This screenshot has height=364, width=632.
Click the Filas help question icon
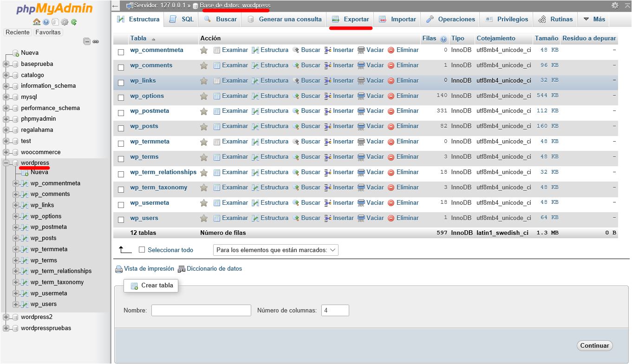[x=443, y=39]
